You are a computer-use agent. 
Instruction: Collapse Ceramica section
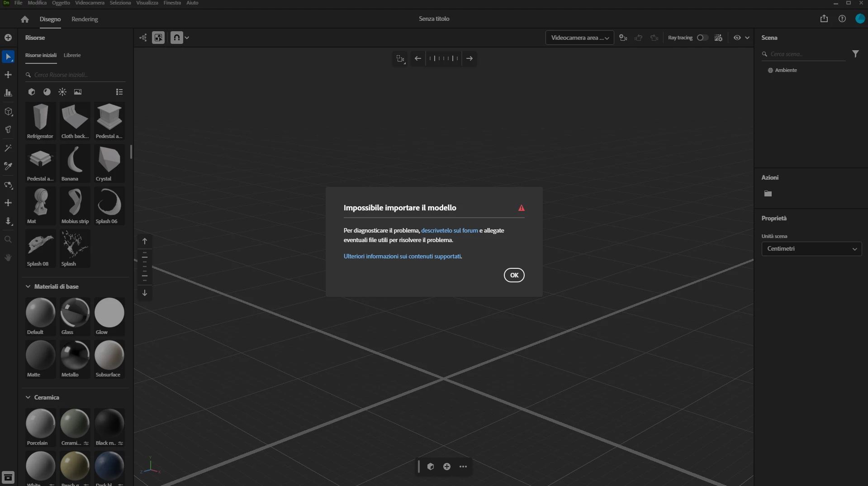click(x=28, y=397)
